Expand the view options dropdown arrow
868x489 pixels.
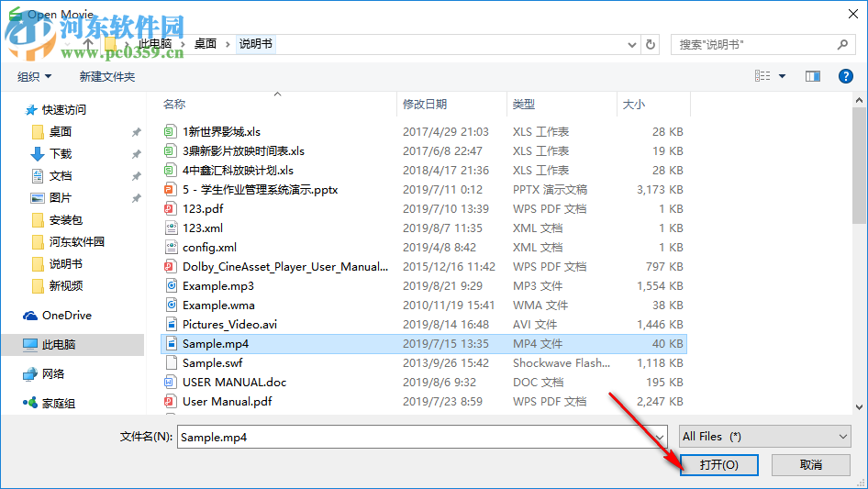click(782, 76)
